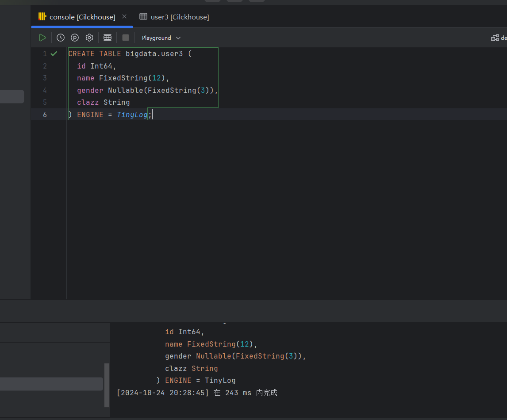Click the output panel vertical scrollbar

coord(106,385)
